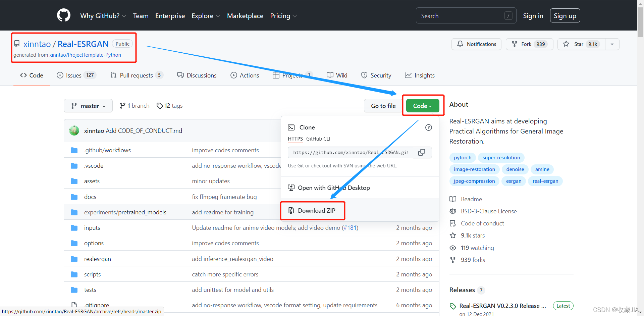Screen dimensions: 644x316
Task: View the 119 watching link
Action: click(472, 248)
